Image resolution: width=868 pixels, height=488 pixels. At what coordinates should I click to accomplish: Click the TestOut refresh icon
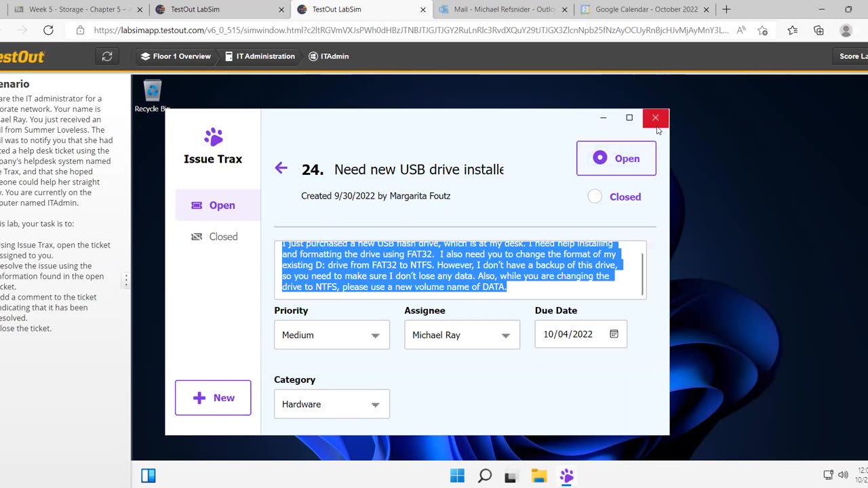click(x=107, y=56)
